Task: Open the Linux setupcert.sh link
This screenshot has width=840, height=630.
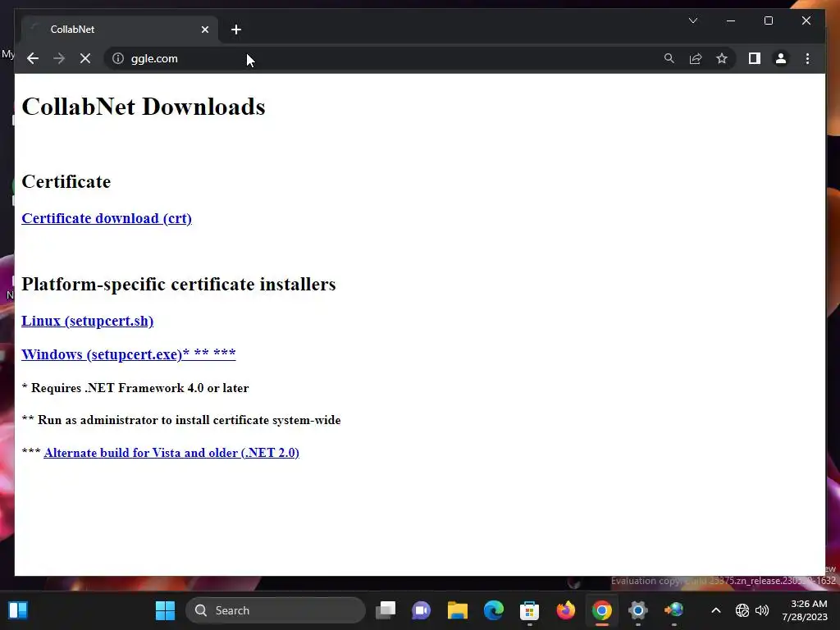Action: click(x=87, y=321)
